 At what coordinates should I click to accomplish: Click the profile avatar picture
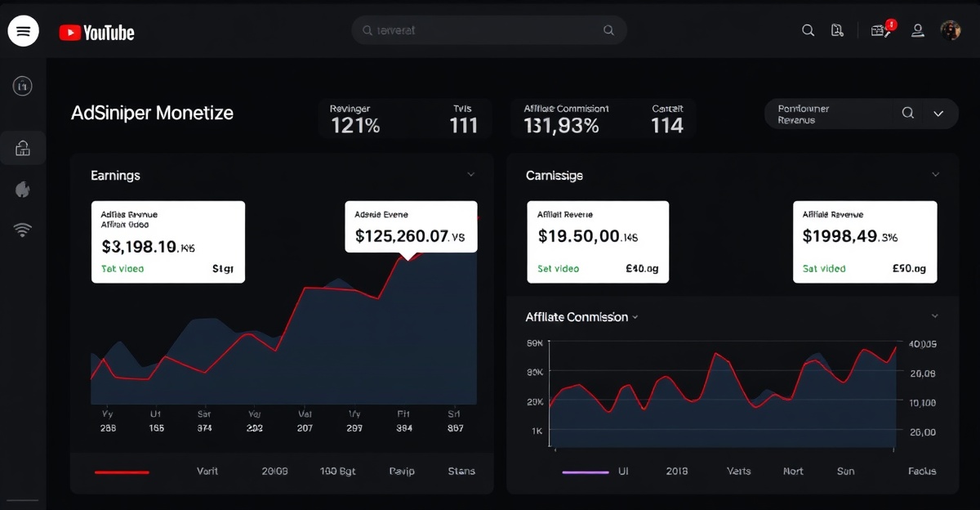point(950,30)
